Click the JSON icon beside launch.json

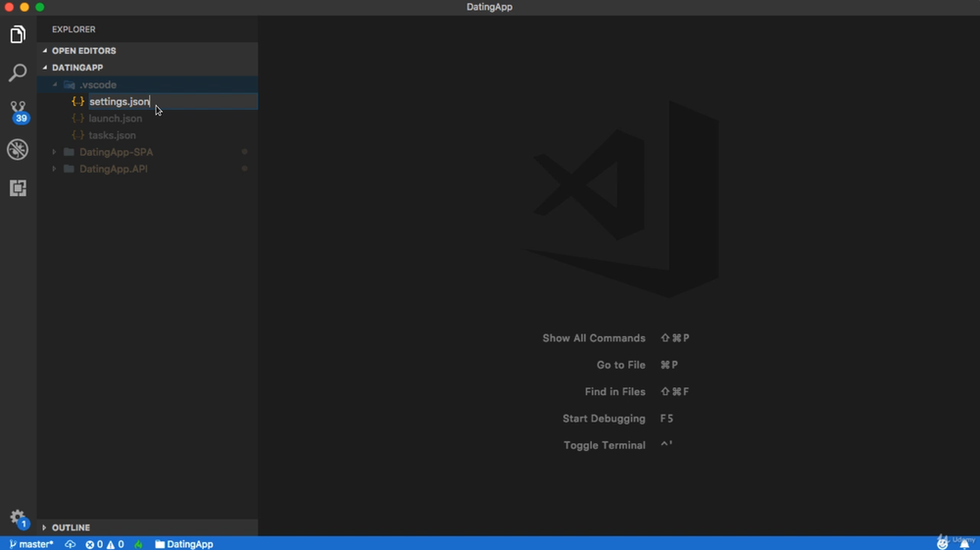(77, 118)
